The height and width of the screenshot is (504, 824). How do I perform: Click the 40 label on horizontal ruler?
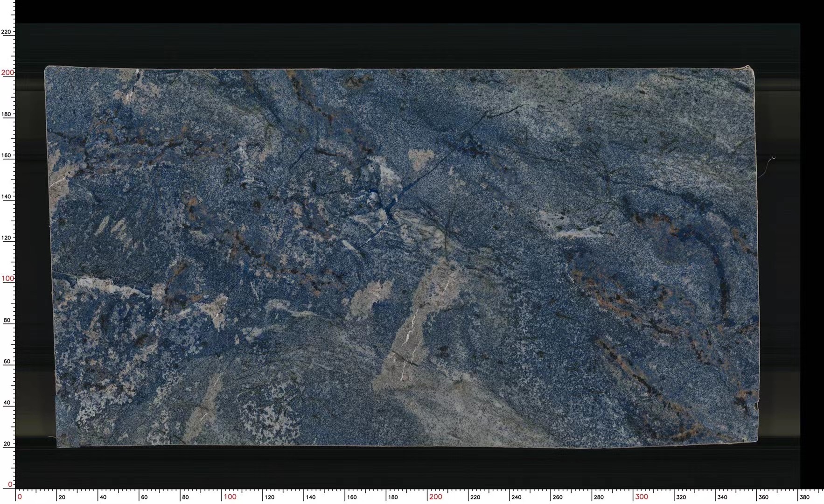[103, 497]
